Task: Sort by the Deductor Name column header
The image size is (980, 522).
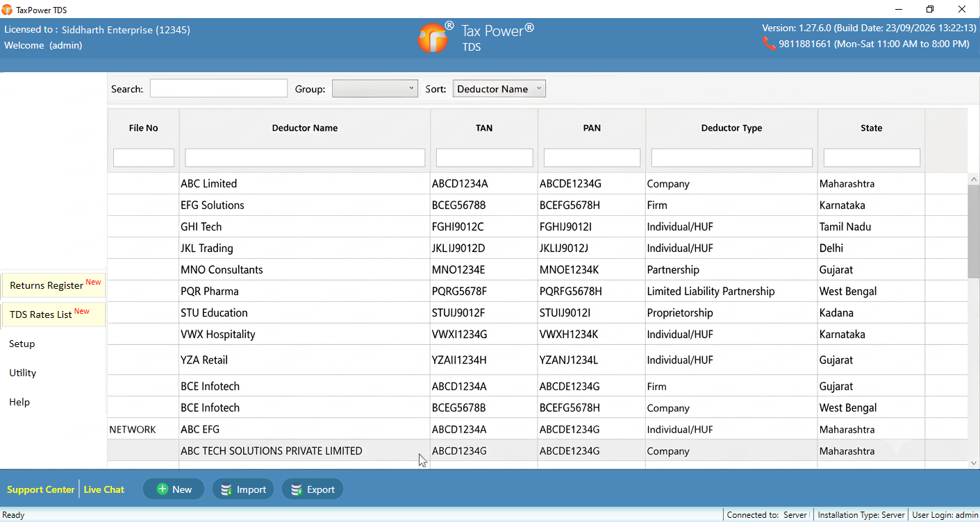Action: pyautogui.click(x=305, y=128)
